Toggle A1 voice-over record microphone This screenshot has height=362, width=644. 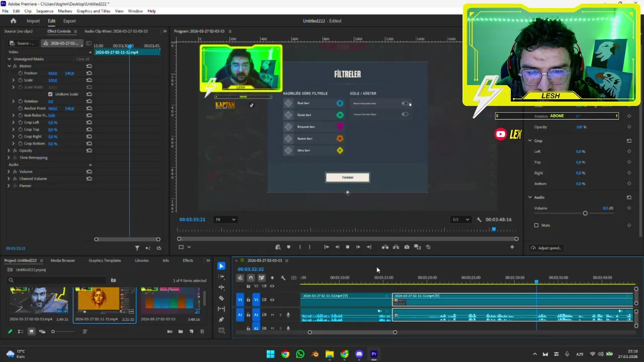coord(288,315)
